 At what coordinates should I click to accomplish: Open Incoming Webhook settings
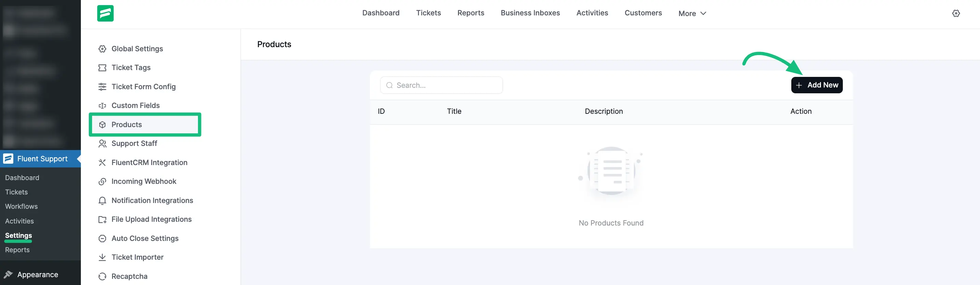coord(144,181)
